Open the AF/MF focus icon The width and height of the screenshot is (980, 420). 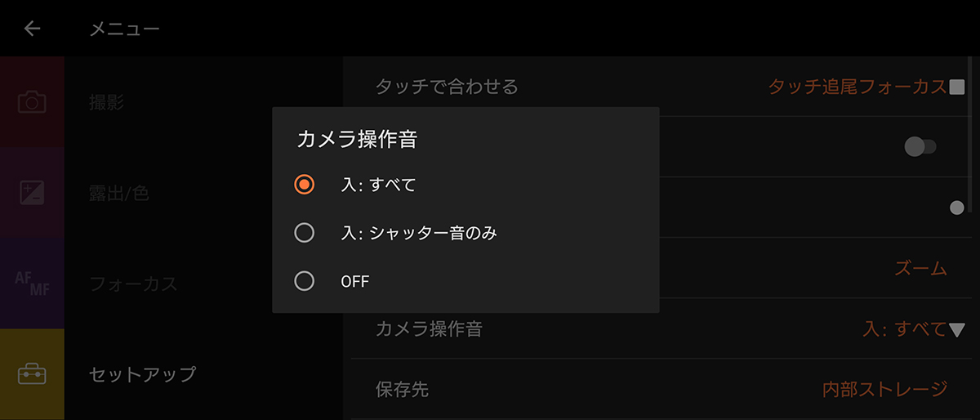point(32,284)
